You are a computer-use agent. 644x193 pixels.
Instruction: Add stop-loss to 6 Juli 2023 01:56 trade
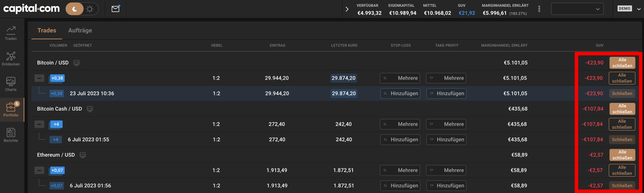pyautogui.click(x=400, y=185)
